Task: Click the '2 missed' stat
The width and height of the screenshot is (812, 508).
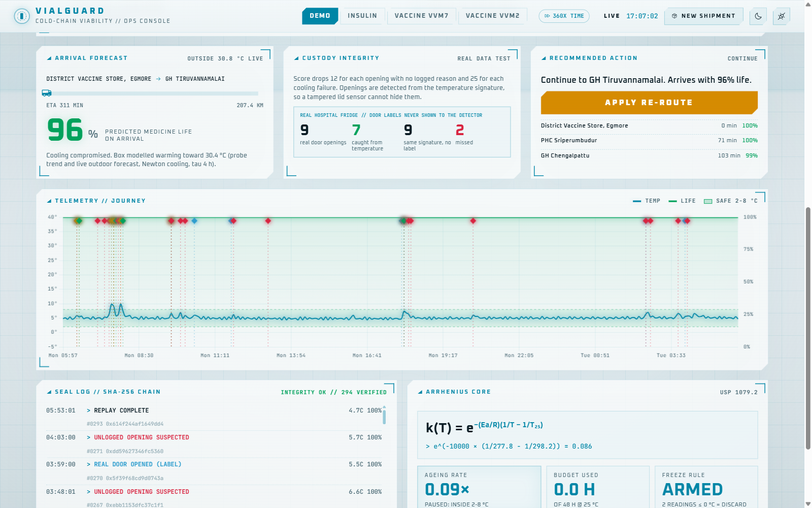Action: pyautogui.click(x=464, y=135)
